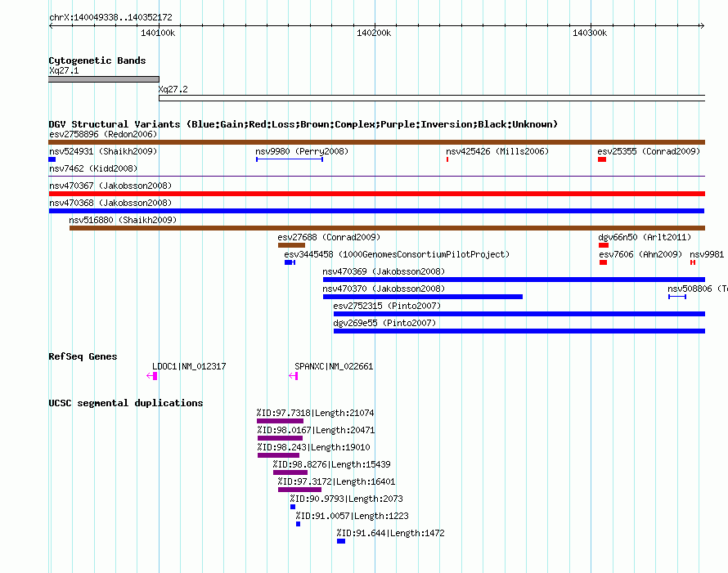Click the esv25355 (Conrad2009) label
Screen dimensions: 728x573
(649, 152)
